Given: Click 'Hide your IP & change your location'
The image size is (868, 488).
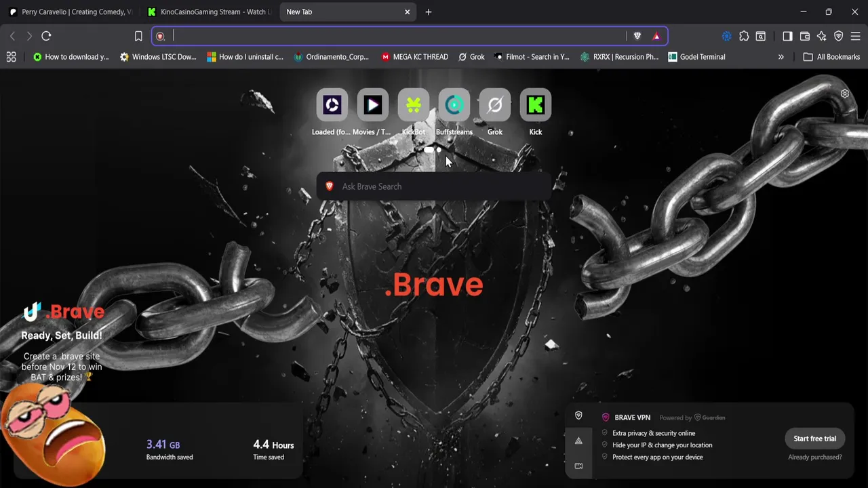Looking at the screenshot, I should [x=662, y=445].
